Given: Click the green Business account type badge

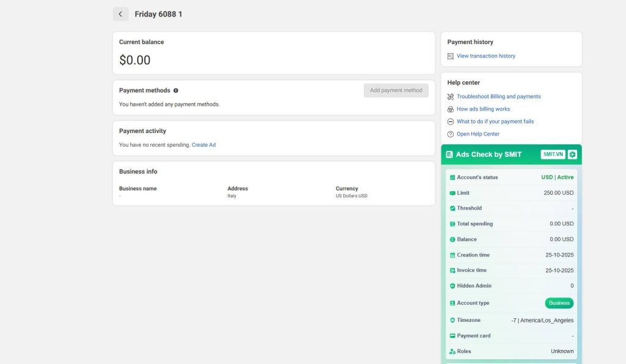Looking at the screenshot, I should tap(559, 303).
